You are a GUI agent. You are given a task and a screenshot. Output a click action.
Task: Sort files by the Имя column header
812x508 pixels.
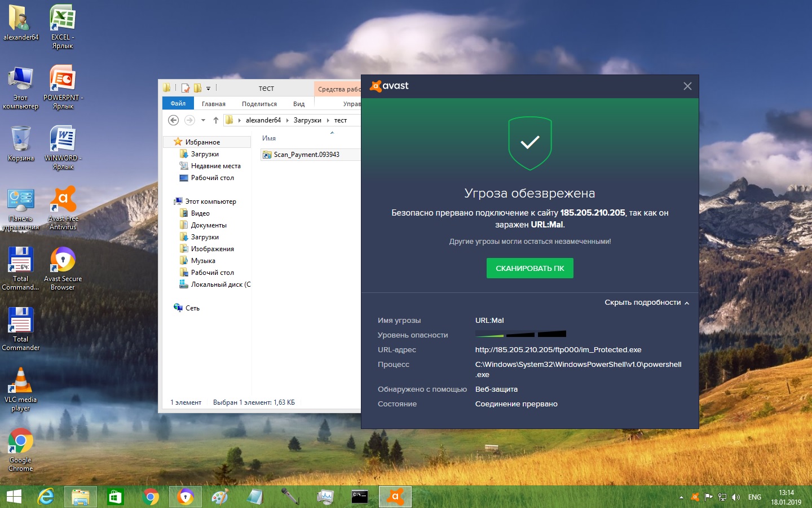click(269, 138)
